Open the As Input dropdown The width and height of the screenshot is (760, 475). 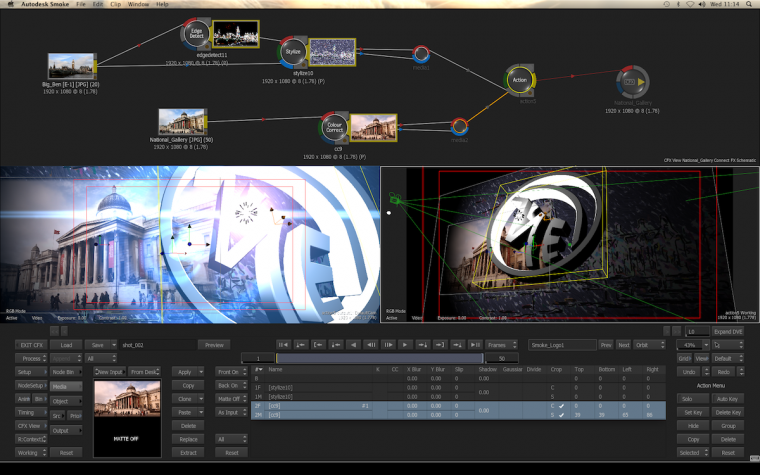click(x=231, y=412)
